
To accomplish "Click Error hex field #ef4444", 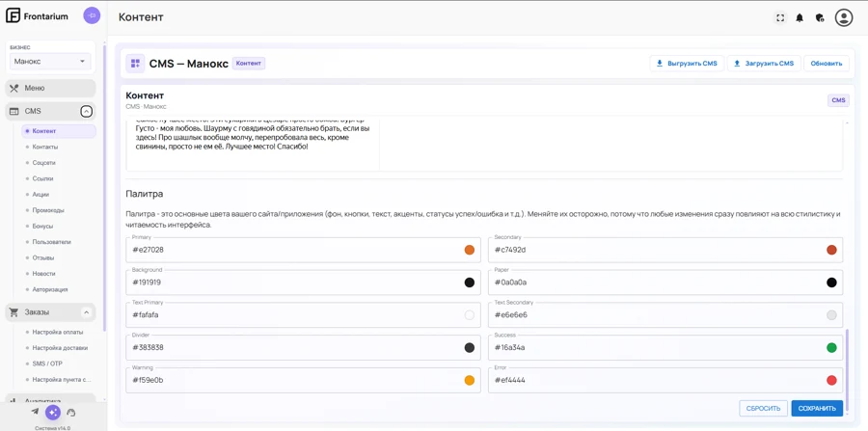I will [665, 381].
